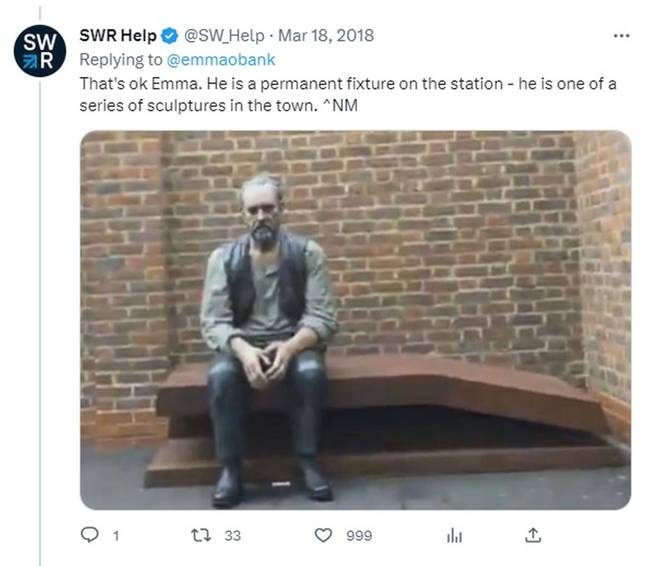Click the retweet count 33
648x566 pixels.
(x=232, y=536)
